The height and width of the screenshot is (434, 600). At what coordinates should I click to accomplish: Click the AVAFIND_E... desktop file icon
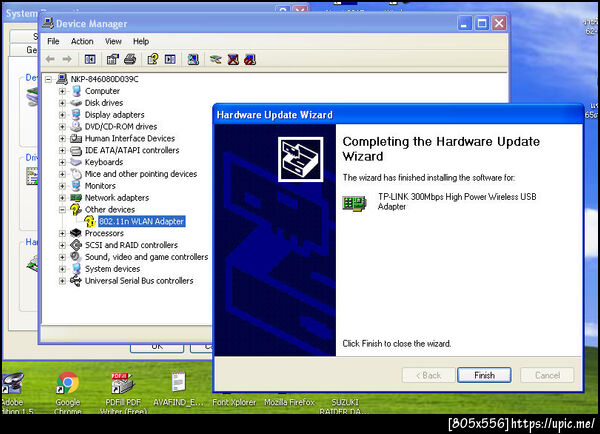(178, 382)
